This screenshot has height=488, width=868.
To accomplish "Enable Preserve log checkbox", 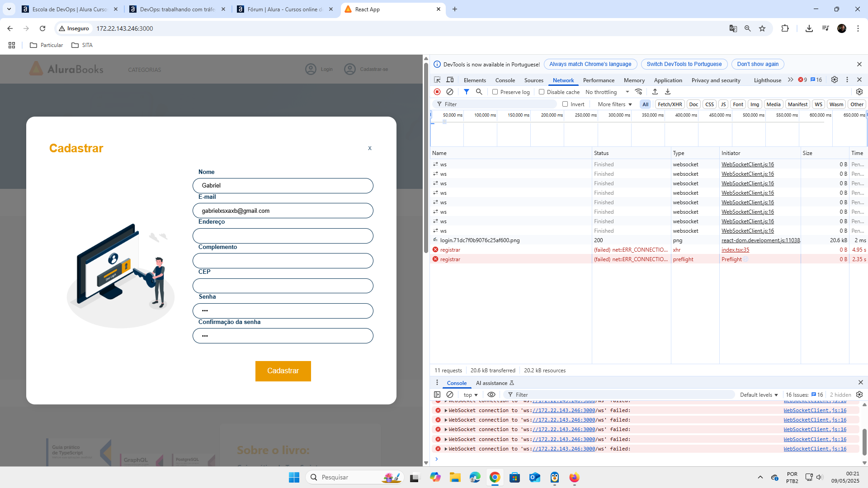I will coord(495,92).
